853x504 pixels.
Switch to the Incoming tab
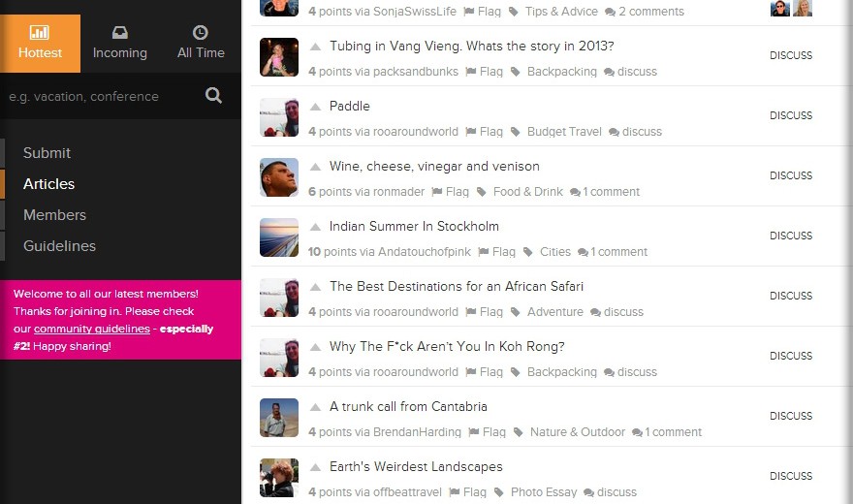[119, 44]
